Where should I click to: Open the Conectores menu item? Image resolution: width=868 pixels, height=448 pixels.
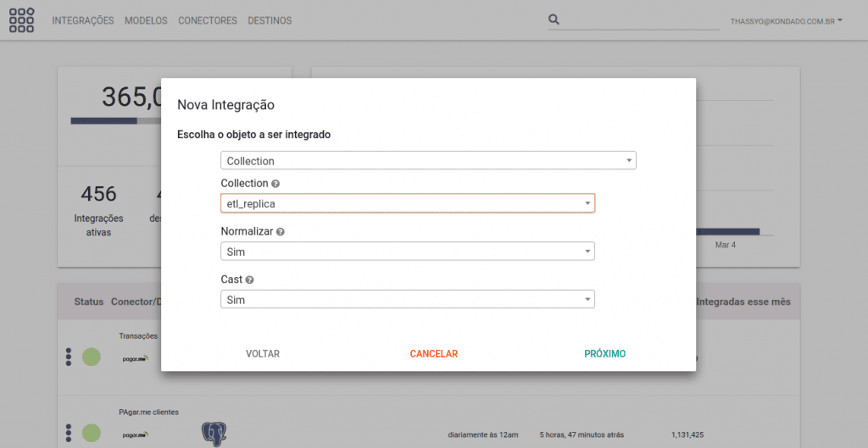(x=207, y=20)
